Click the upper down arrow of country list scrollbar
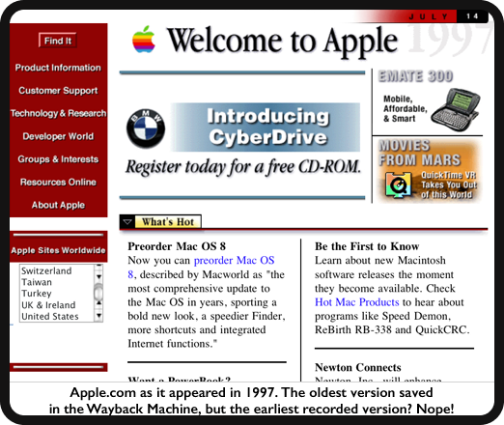 98,276
